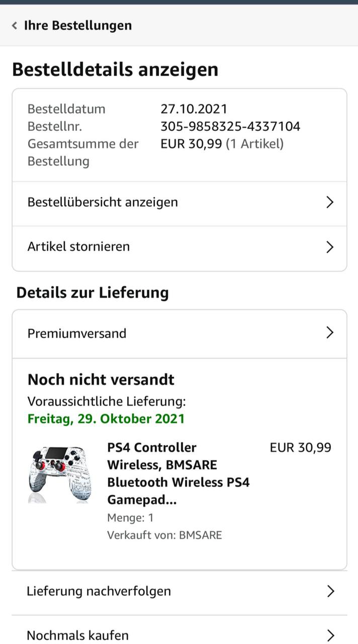Go back via Ihre Bestellungen label
The image size is (358, 644).
[78, 25]
